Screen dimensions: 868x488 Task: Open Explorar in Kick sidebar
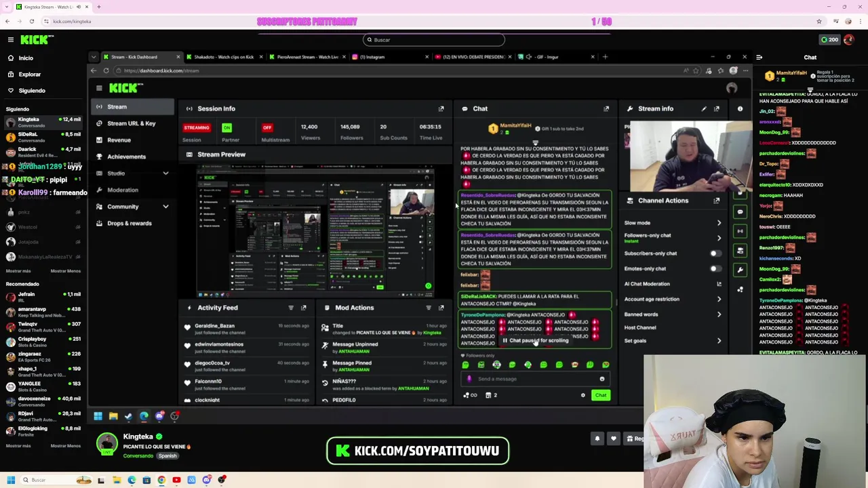[x=29, y=75]
